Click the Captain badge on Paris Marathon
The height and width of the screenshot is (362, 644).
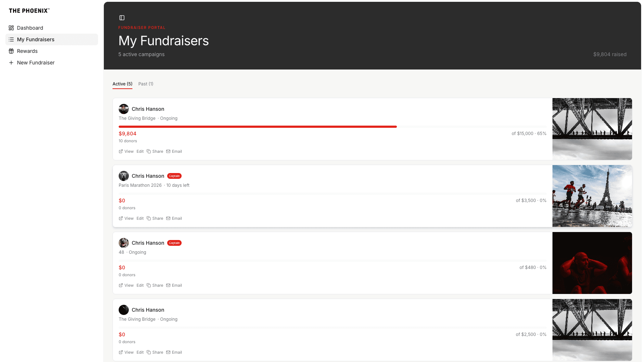[174, 176]
